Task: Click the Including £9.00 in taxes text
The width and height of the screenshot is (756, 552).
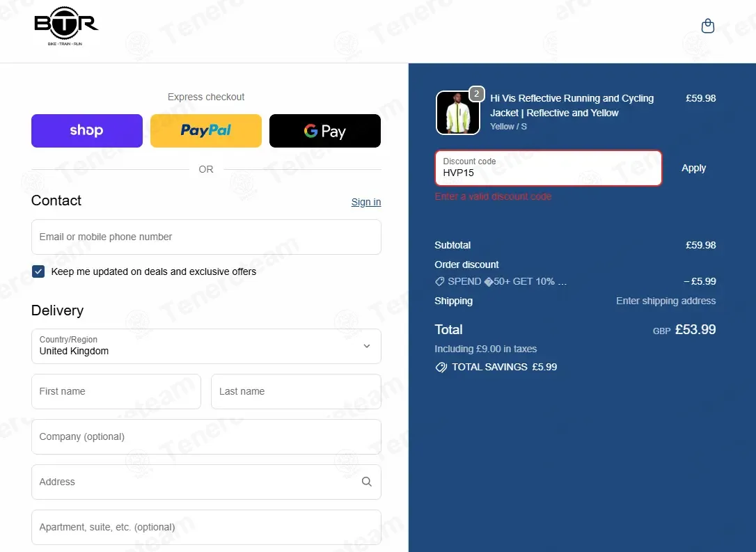Action: pyautogui.click(x=485, y=349)
